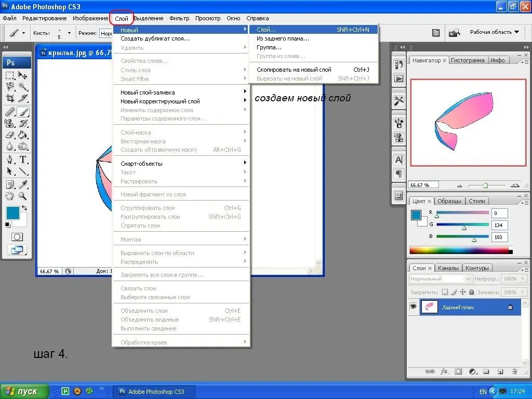
Task: Select the Pen tool
Action: 10,159
